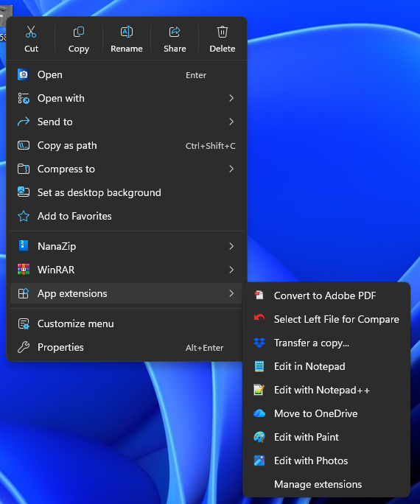
Task: Click the Share icon
Action: coord(175,32)
